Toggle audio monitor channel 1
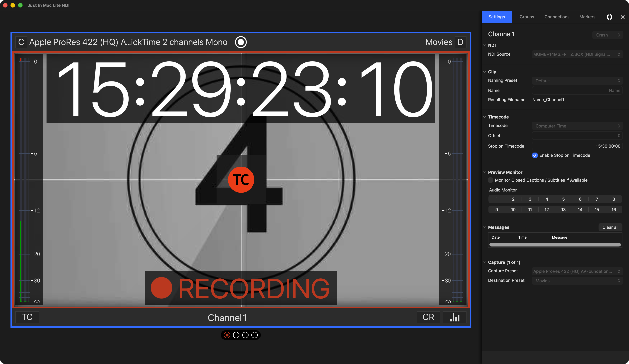629x364 pixels. point(496,199)
